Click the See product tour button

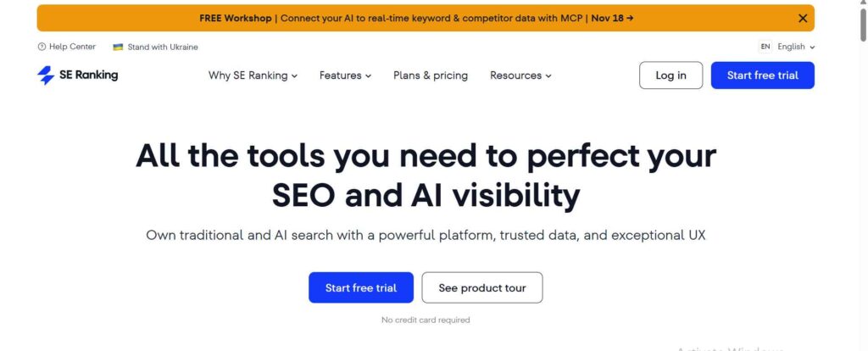click(x=482, y=287)
